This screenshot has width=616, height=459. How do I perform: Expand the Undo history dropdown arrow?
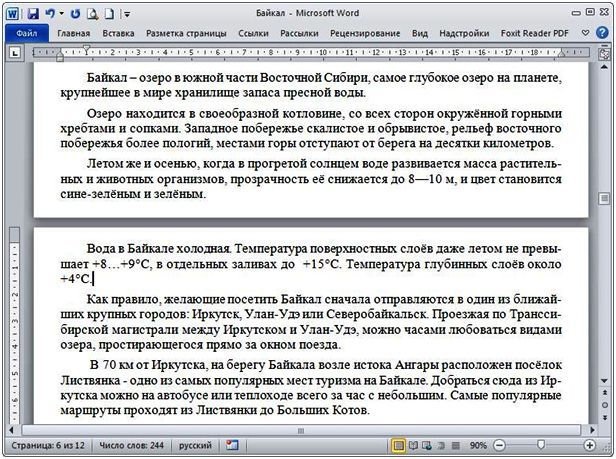[60, 14]
